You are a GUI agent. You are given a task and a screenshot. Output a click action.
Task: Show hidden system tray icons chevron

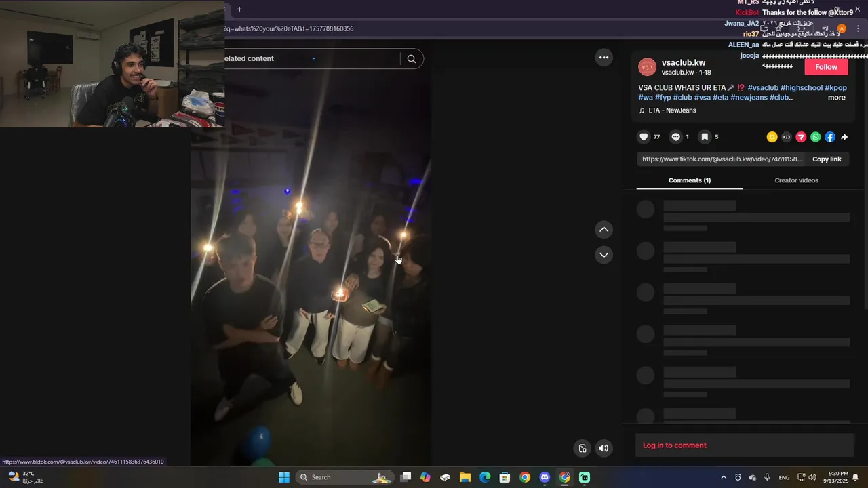pyautogui.click(x=724, y=477)
